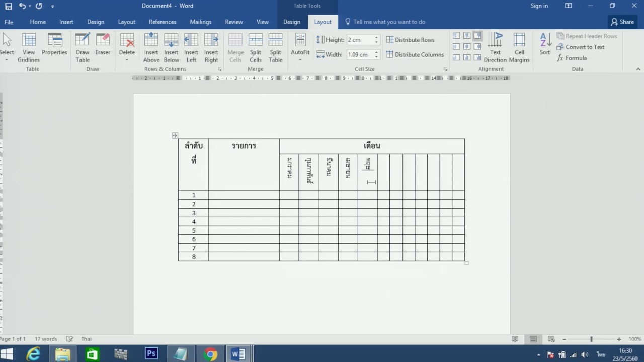The image size is (644, 362).
Task: Click the Width spinner arrows
Action: (x=376, y=54)
